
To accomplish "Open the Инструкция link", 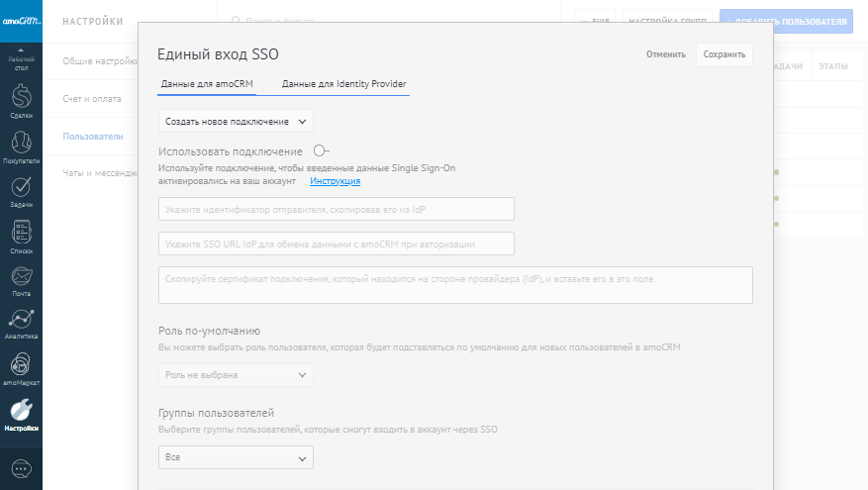I will (335, 181).
